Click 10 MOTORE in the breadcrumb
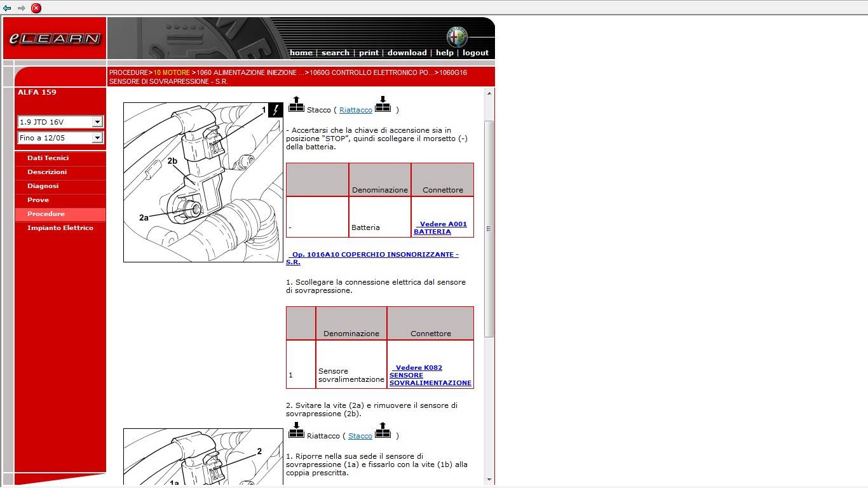 click(172, 73)
